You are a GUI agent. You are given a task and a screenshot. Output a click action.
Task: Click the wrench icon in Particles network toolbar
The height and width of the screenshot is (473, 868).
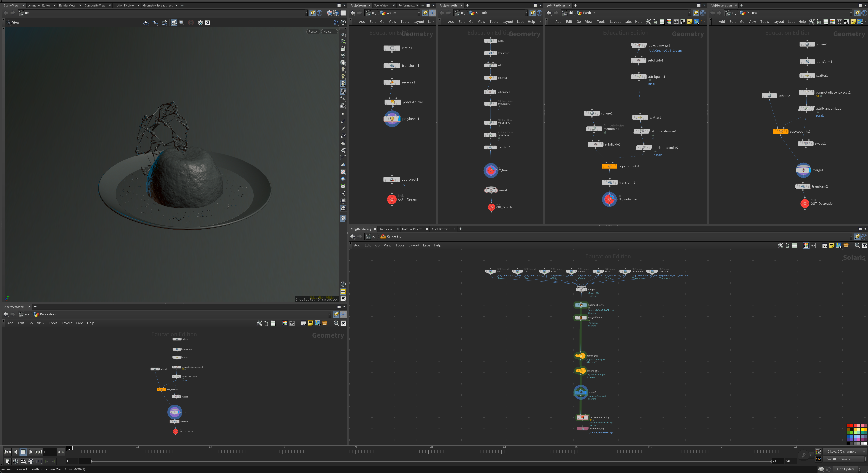coord(648,22)
